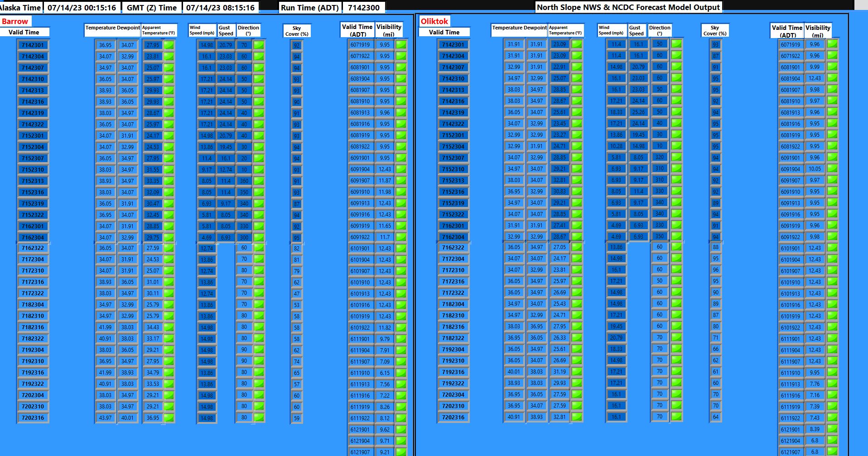Click Barrow apparent temperature LED in row 7202316
This screenshot has height=456, width=868.
pos(169,418)
